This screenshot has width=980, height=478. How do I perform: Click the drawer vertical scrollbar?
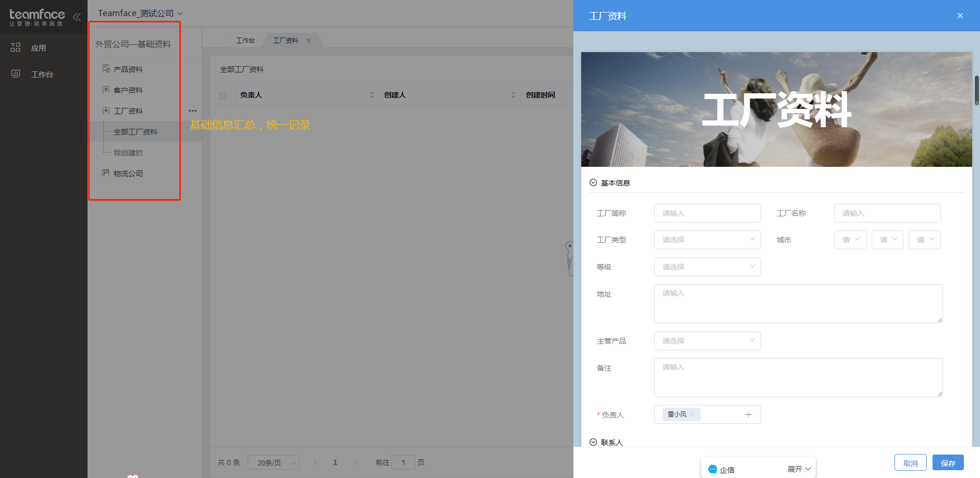tap(977, 90)
